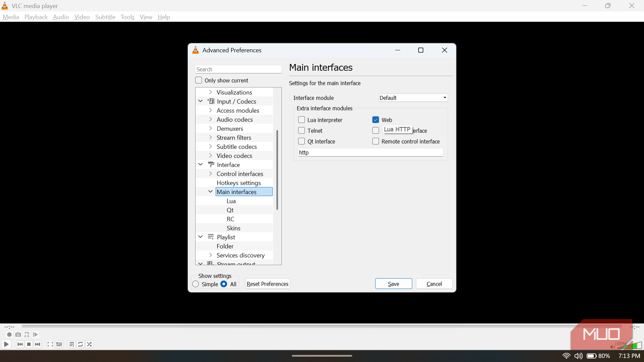Open the Playback menu
This screenshot has width=644, height=362.
tap(36, 17)
